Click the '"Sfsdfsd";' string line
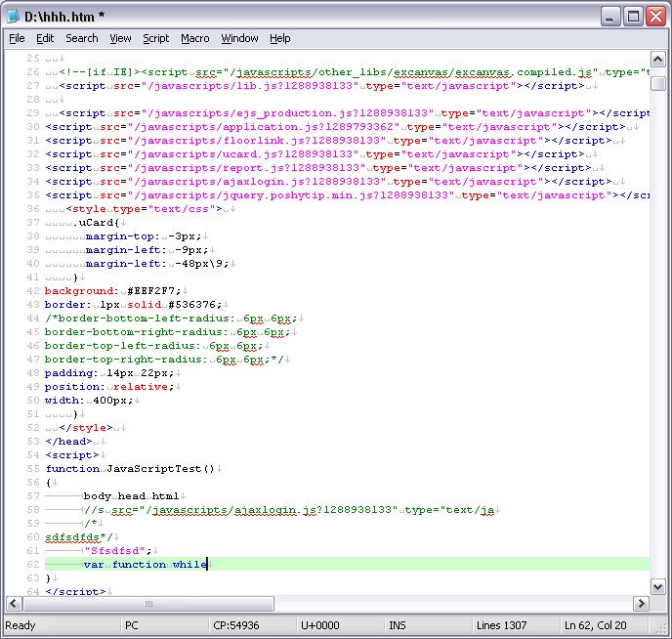Image resolution: width=672 pixels, height=639 pixels. click(x=118, y=551)
